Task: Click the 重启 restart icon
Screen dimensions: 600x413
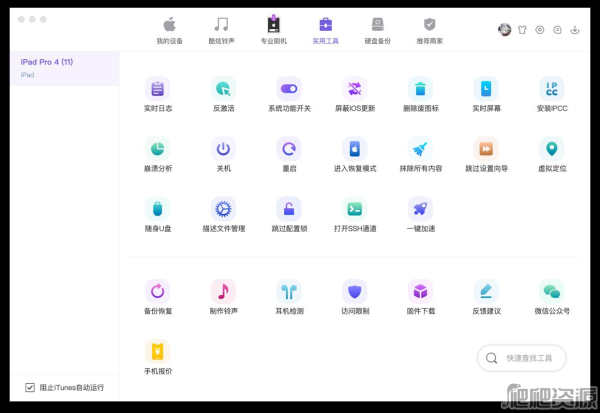Action: pyautogui.click(x=289, y=149)
